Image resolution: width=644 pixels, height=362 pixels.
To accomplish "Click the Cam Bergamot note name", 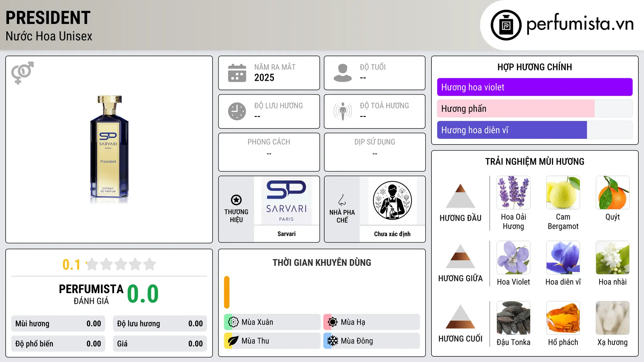I will pos(563,222).
